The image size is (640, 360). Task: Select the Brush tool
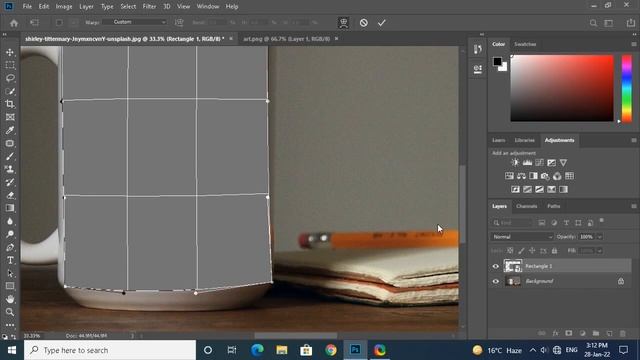tap(10, 156)
